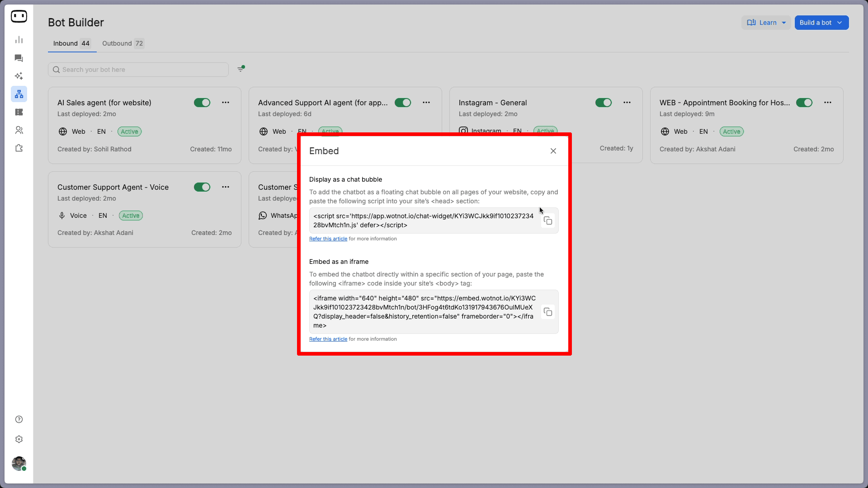Expand the Learn dropdown
Screen dimensions: 868x488
(x=766, y=23)
